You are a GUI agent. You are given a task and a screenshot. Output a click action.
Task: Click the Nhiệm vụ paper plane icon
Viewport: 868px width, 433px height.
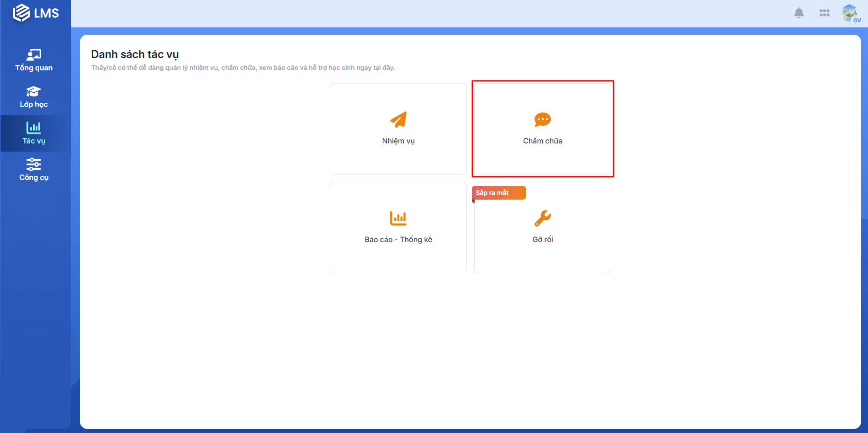[x=398, y=120]
